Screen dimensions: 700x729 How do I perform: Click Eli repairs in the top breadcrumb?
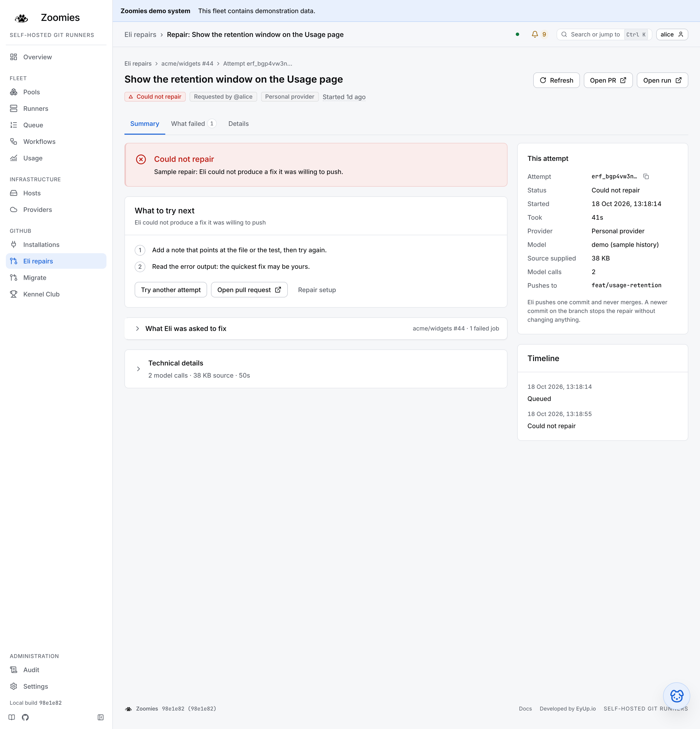click(140, 35)
